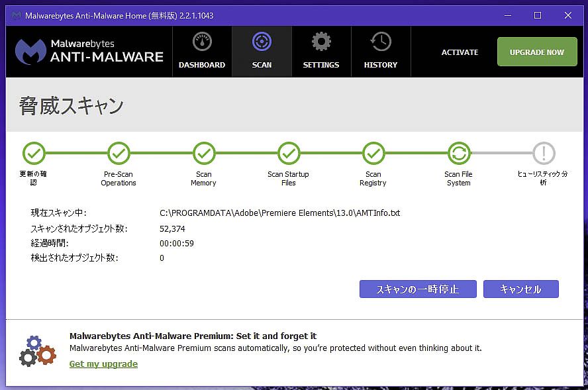Maximize the Malwarebytes window
Screen dimensions: 588x390
click(538, 15)
